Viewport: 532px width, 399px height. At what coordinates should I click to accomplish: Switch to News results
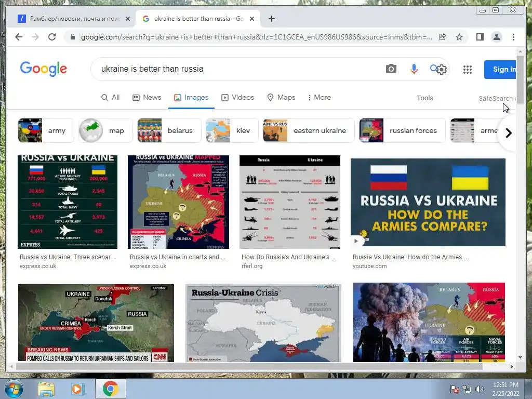click(x=147, y=97)
